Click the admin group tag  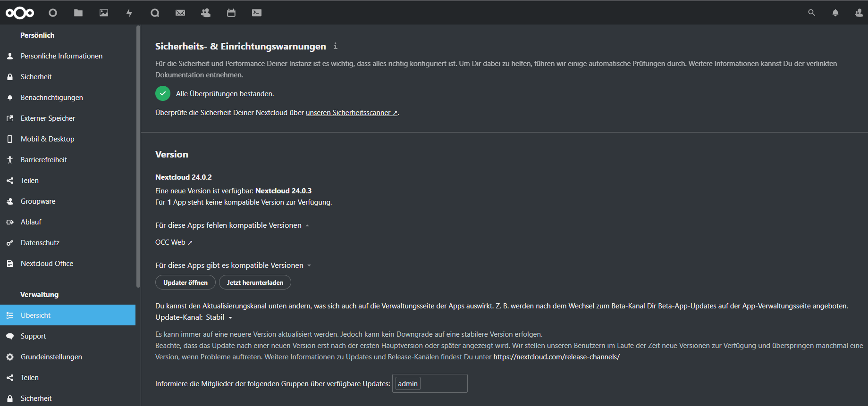tap(408, 384)
